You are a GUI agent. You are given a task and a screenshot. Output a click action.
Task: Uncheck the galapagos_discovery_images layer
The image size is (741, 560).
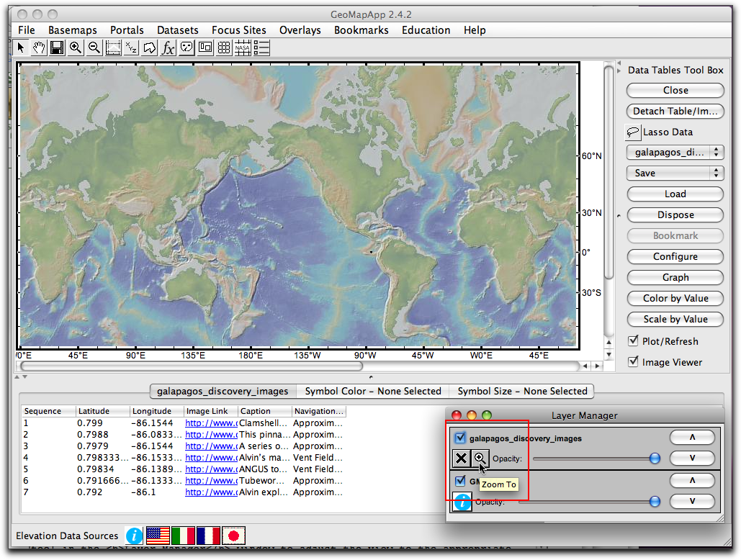[460, 437]
